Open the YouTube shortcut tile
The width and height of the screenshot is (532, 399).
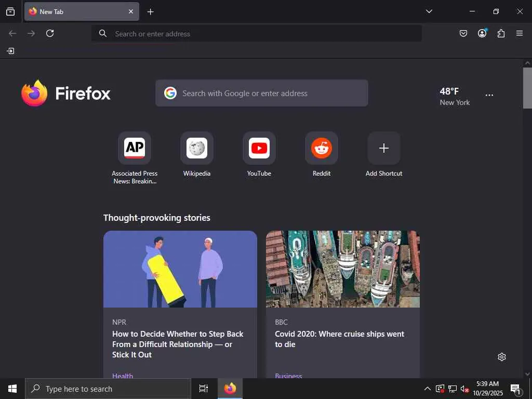259,154
